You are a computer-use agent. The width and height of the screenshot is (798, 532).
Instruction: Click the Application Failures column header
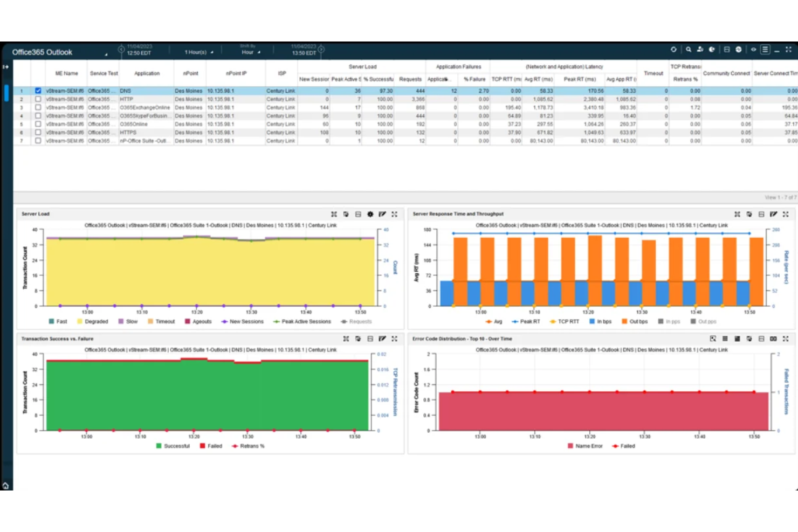click(458, 66)
